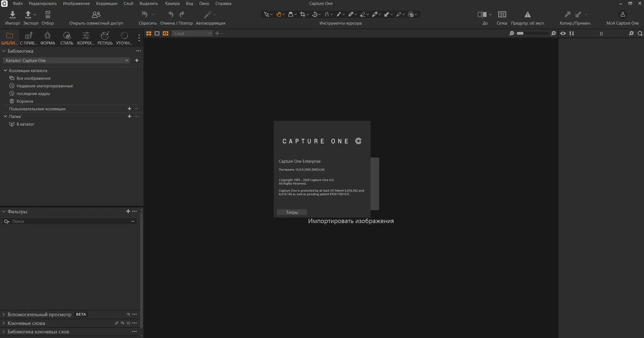Open the Справка menu
This screenshot has width=644, height=338.
click(223, 3)
